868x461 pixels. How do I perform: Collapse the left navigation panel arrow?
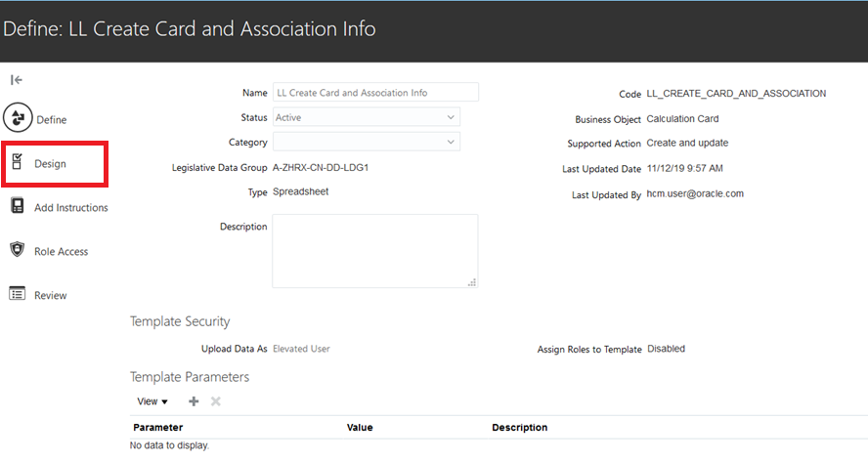[x=17, y=80]
